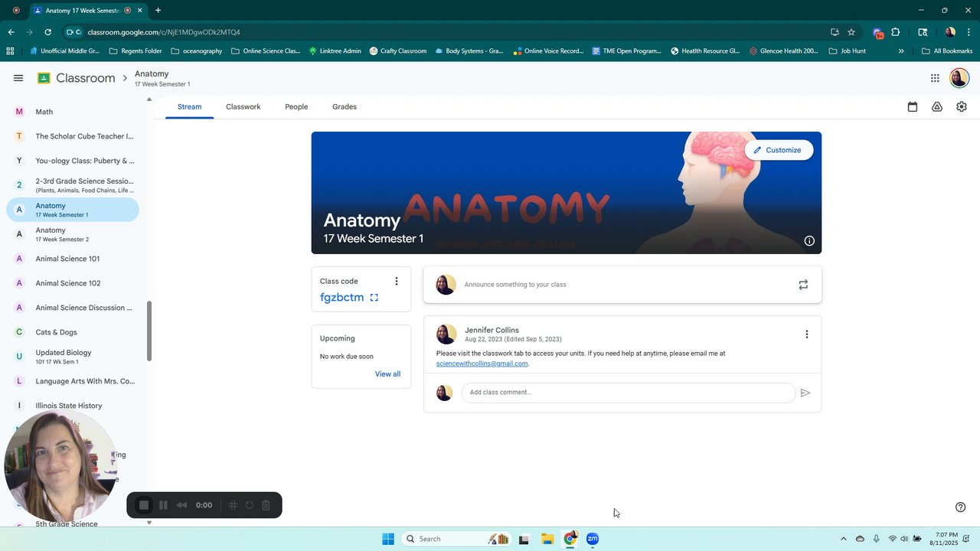Open the Job Hunt bookmark folder
Image resolution: width=980 pixels, height=551 pixels.
click(x=848, y=51)
